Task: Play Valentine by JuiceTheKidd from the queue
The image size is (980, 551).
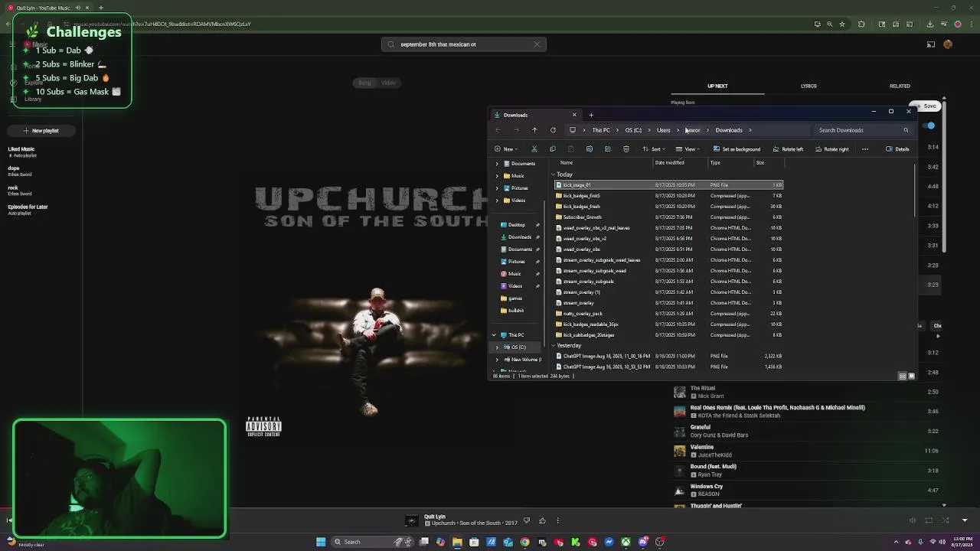Action: [806, 451]
